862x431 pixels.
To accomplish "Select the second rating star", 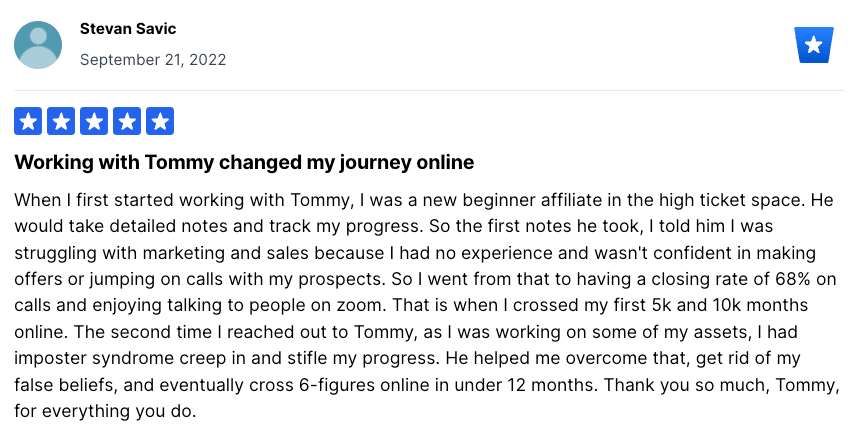I will click(61, 121).
